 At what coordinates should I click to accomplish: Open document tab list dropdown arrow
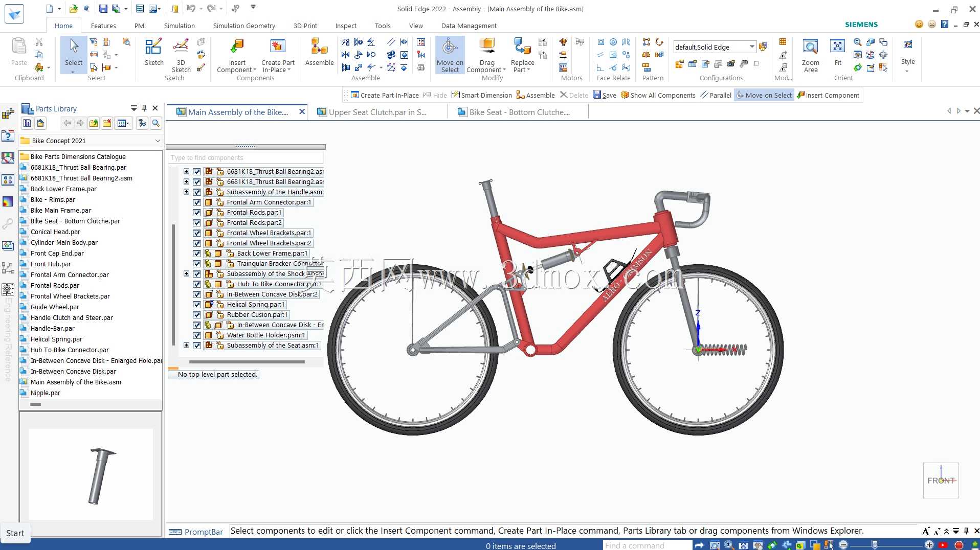967,111
